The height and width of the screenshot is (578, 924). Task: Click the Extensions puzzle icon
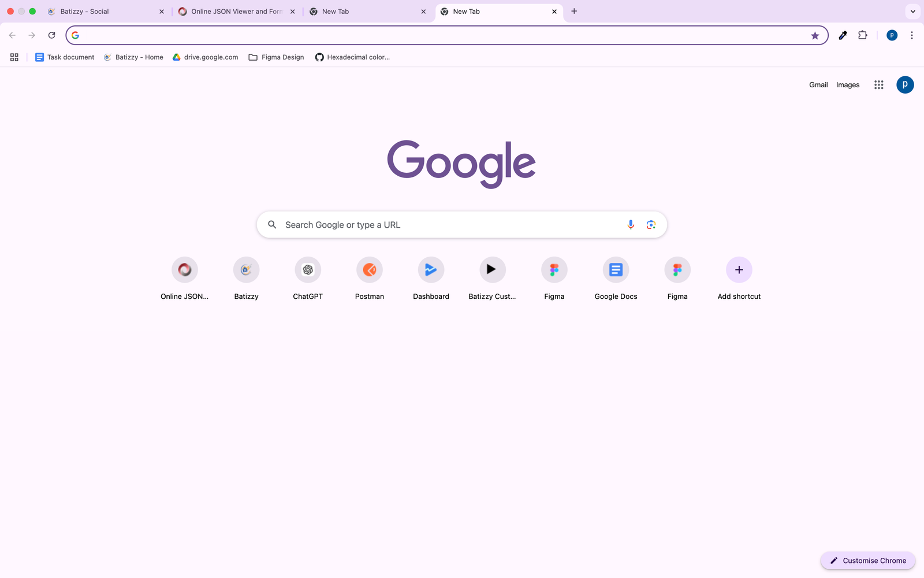click(x=862, y=35)
